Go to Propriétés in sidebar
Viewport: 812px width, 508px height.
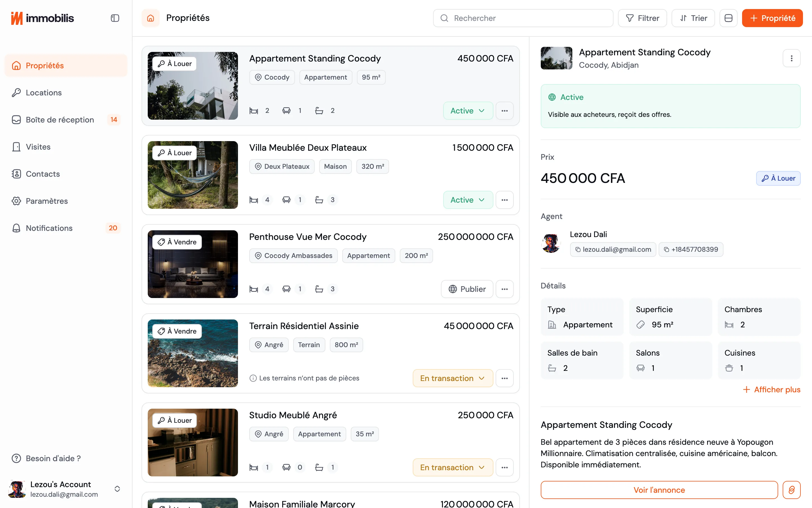[x=66, y=65]
